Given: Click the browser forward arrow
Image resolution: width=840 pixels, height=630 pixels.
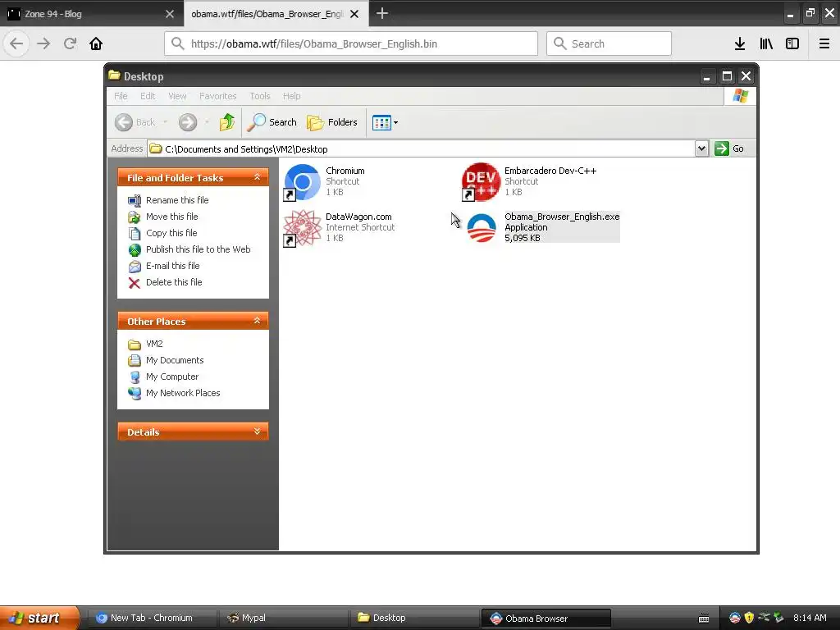Looking at the screenshot, I should click(43, 43).
